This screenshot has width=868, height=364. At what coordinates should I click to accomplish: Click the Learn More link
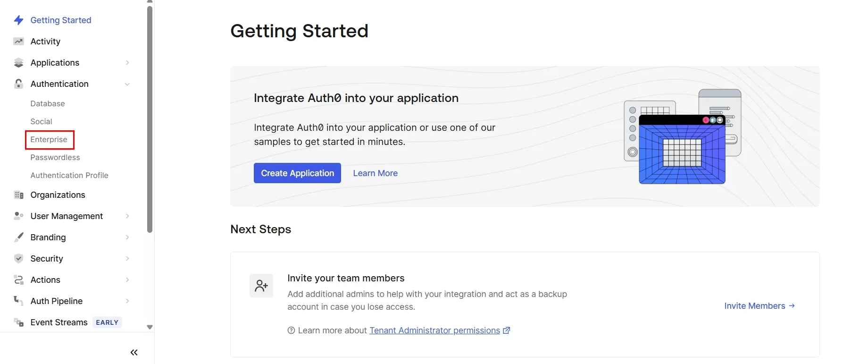point(376,173)
